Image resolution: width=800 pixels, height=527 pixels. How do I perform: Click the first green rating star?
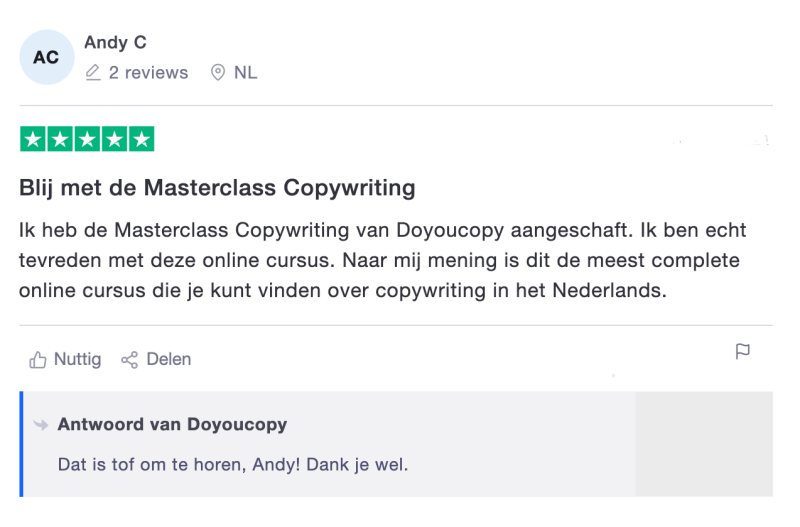33,139
